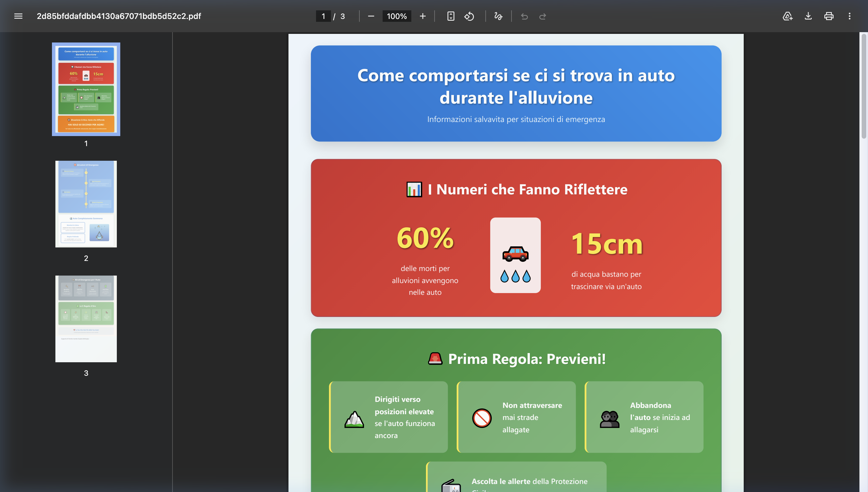The height and width of the screenshot is (492, 868).
Task: Open page 1 thumbnail
Action: 86,89
